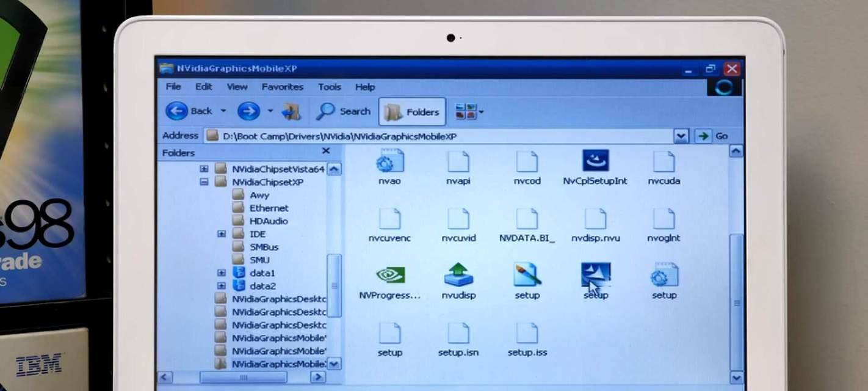Image resolution: width=868 pixels, height=391 pixels.
Task: Go forward with the green Forward arrow
Action: click(x=248, y=111)
